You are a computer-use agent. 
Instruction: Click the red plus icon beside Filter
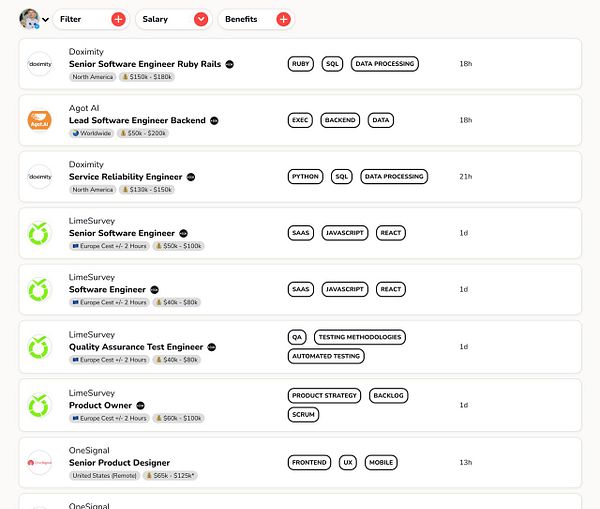click(x=118, y=19)
